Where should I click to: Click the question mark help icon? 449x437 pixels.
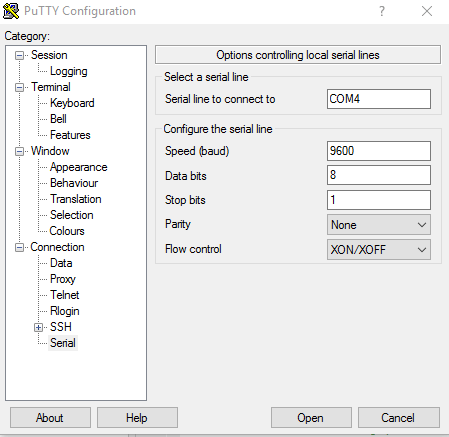pyautogui.click(x=382, y=11)
